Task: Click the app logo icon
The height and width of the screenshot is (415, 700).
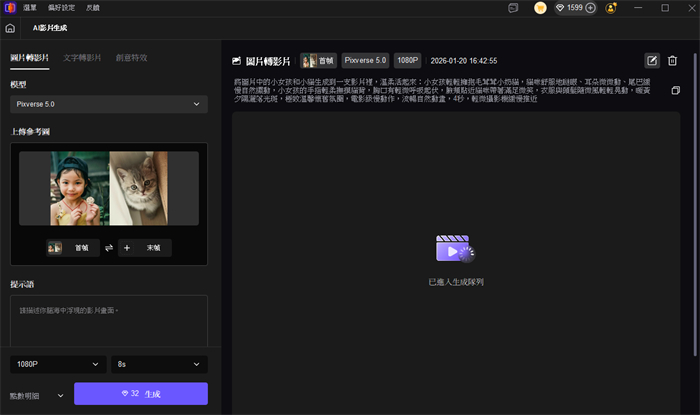Action: 10,8
